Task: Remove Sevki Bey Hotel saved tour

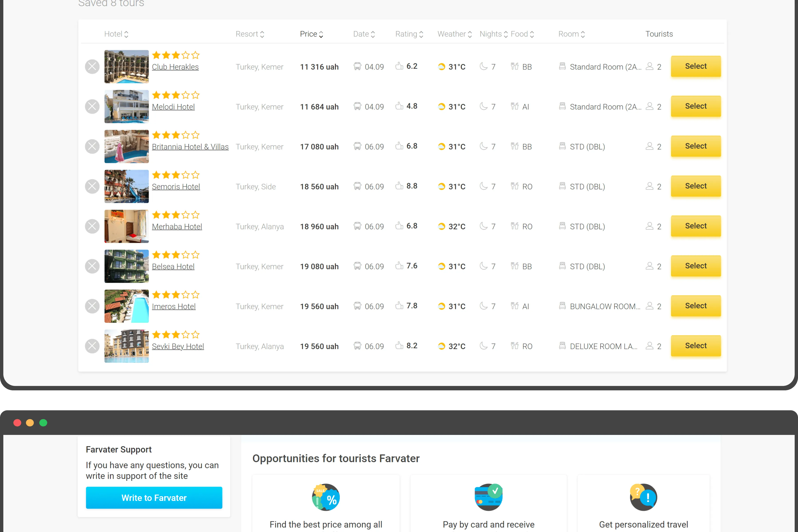Action: [x=92, y=346]
